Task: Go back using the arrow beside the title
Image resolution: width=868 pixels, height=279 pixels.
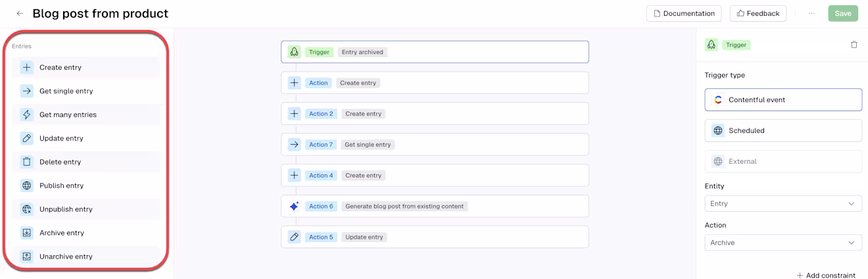Action: click(20, 14)
